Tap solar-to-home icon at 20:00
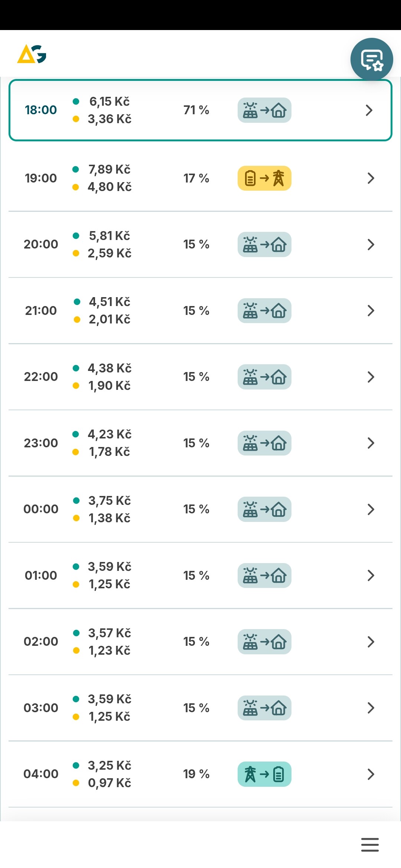 pyautogui.click(x=264, y=244)
